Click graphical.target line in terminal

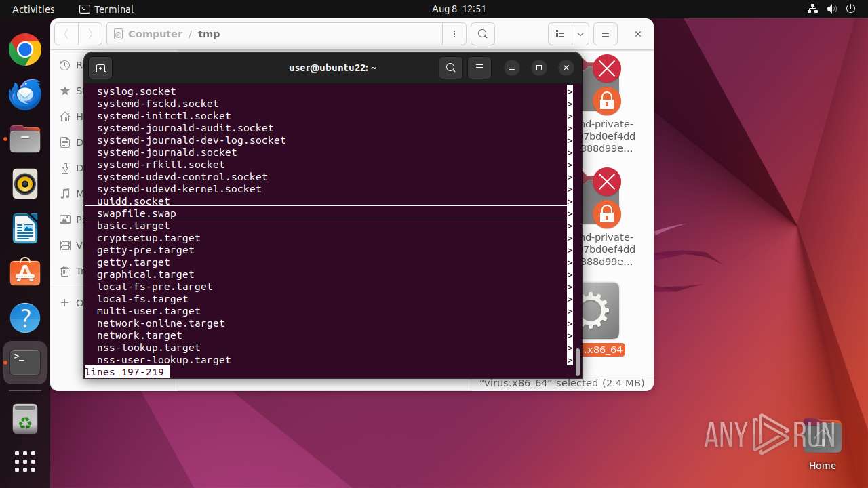point(146,274)
